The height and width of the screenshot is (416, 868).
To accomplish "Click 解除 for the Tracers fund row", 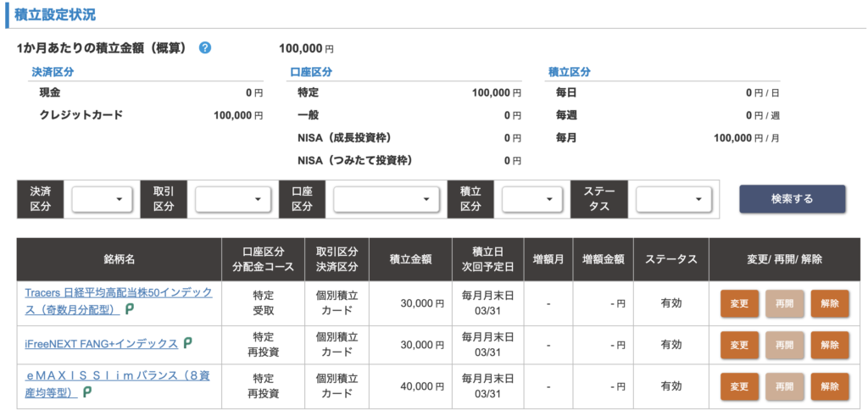I will [x=829, y=303].
